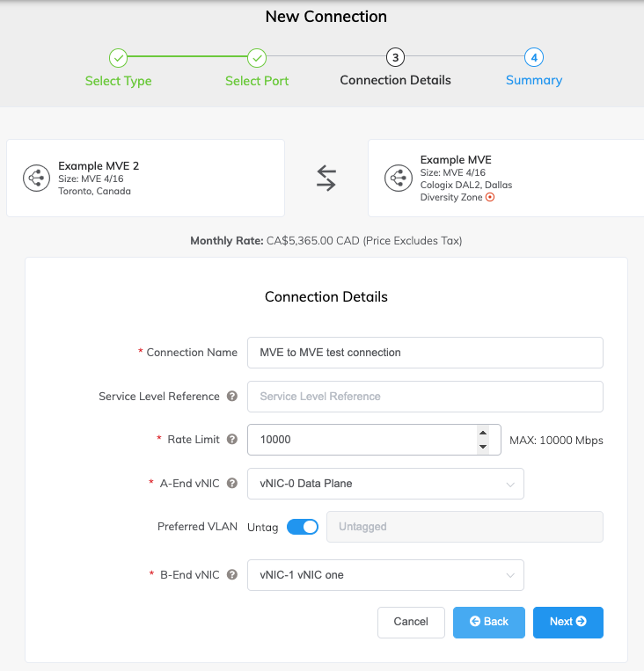This screenshot has width=644, height=671.
Task: Increase Rate Limit with the up arrow
Action: 483,433
